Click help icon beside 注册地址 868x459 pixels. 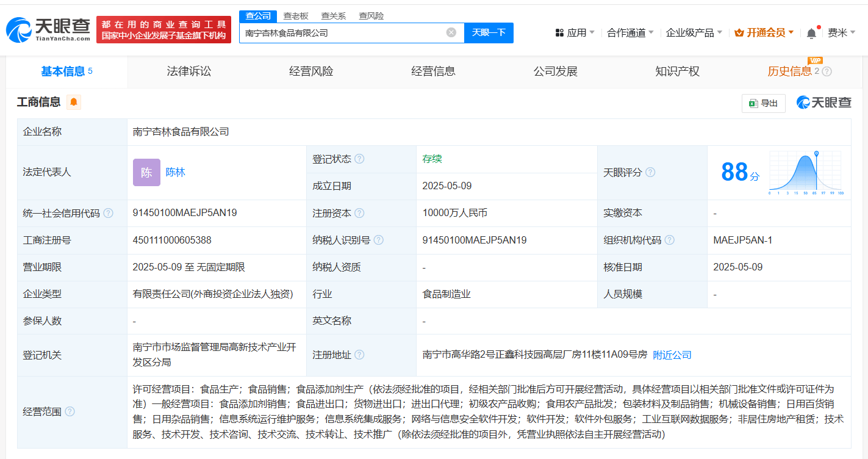pyautogui.click(x=359, y=355)
